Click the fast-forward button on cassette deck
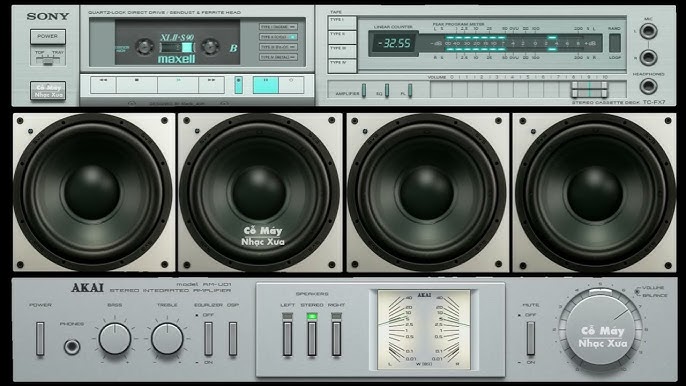This screenshot has width=686, height=386. tap(211, 84)
